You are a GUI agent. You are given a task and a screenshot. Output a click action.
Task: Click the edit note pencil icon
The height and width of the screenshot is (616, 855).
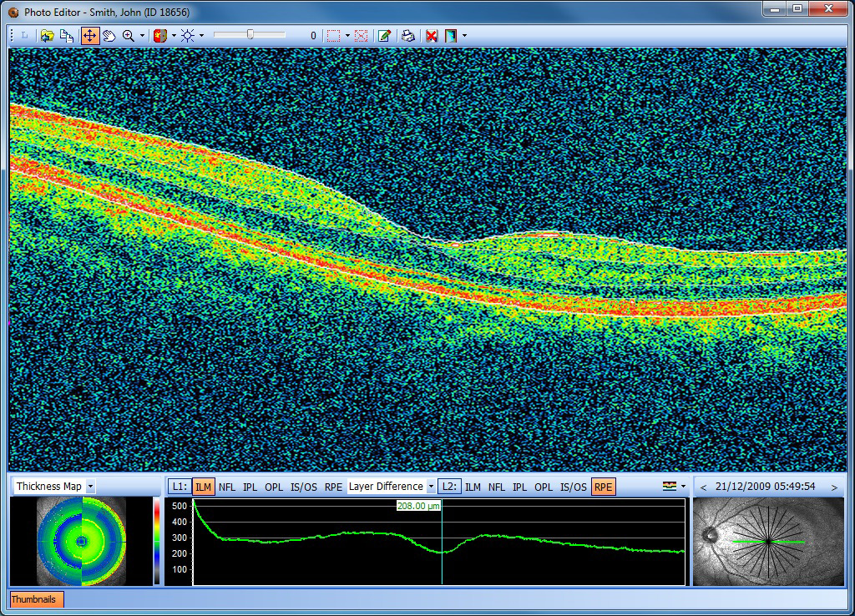pyautogui.click(x=384, y=36)
